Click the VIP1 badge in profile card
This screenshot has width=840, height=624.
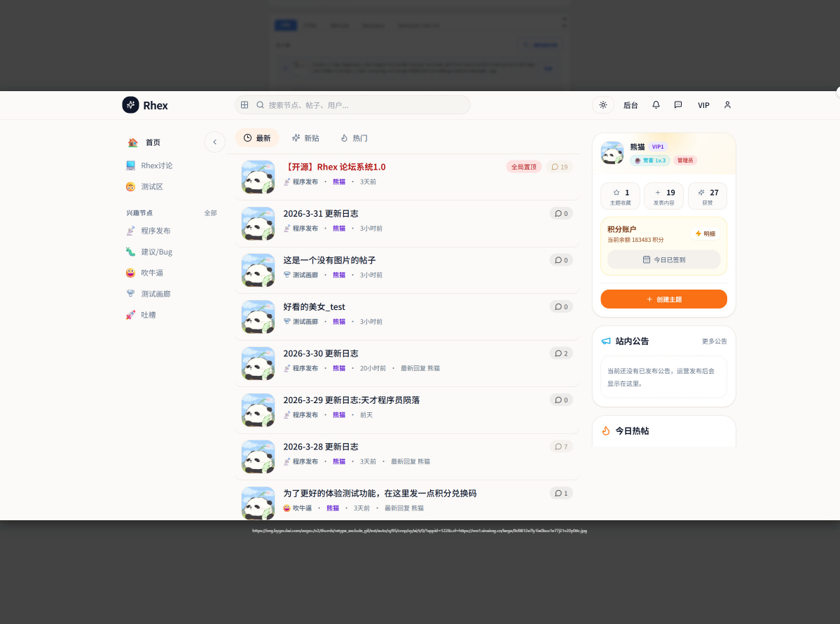pos(658,147)
